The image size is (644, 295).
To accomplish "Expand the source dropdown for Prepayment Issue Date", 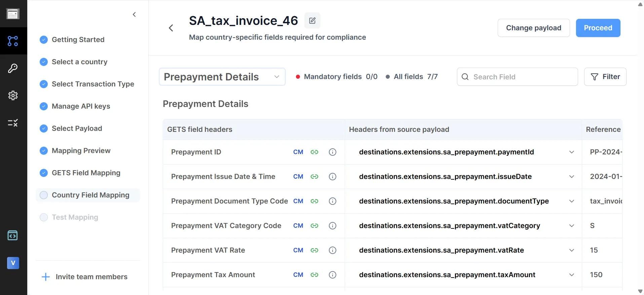I will tap(571, 177).
